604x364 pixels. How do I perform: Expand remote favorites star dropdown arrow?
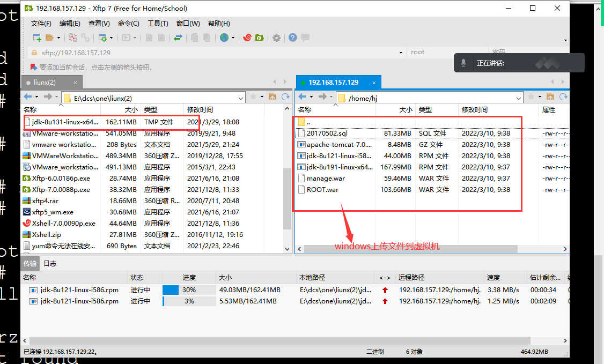click(540, 97)
